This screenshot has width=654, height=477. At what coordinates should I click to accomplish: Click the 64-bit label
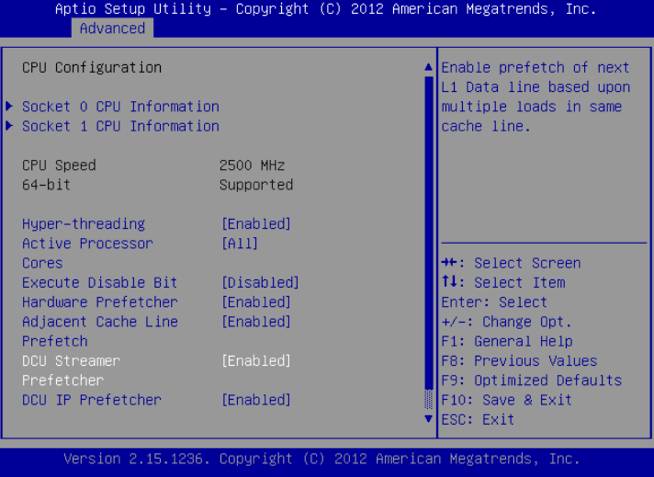(46, 185)
